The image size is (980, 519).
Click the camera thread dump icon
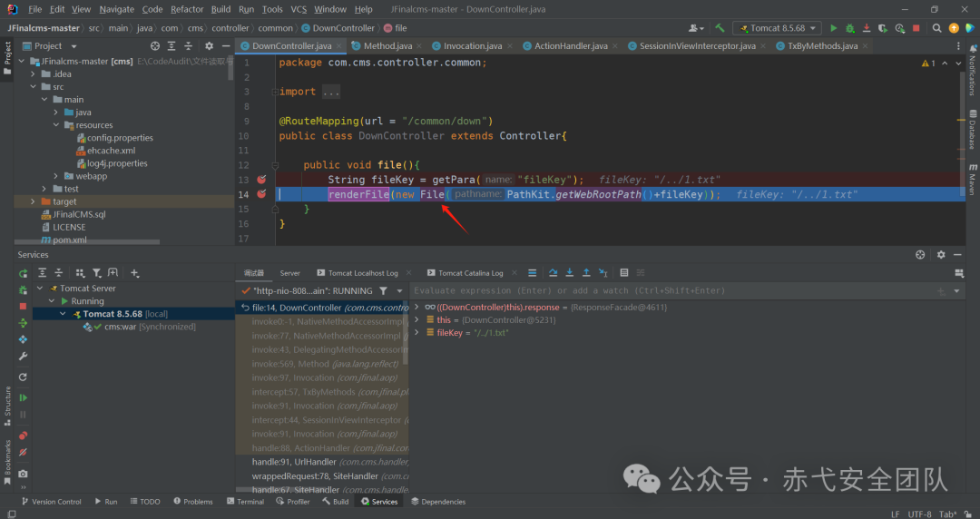[x=23, y=474]
